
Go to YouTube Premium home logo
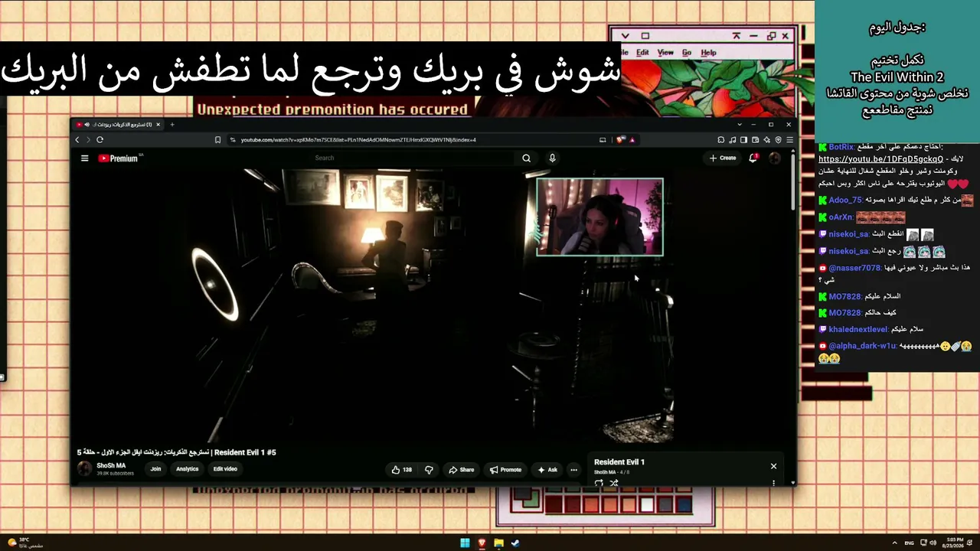[x=120, y=158]
